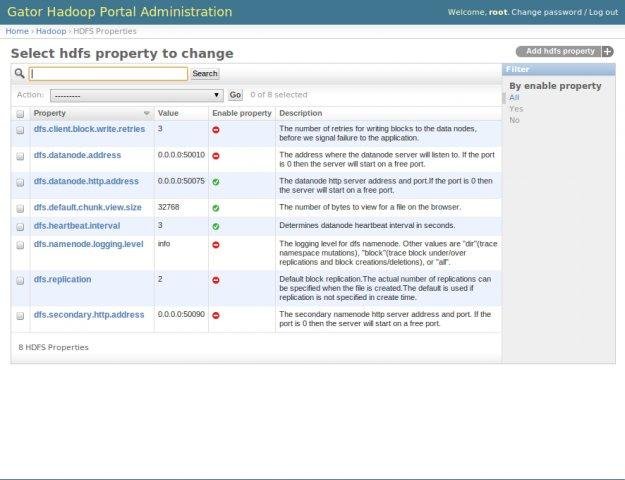Open the dfs.namenode.logging.level property
Image resolution: width=625 pixels, height=480 pixels.
click(88, 244)
